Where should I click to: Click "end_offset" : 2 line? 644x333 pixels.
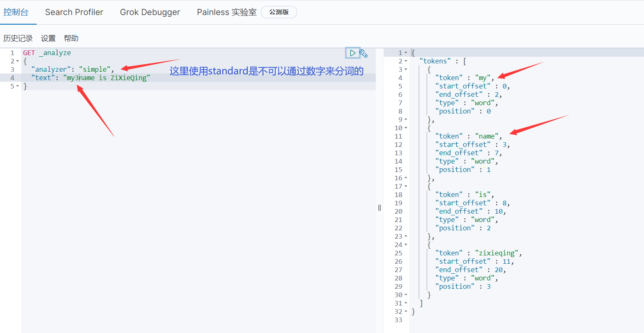469,94
